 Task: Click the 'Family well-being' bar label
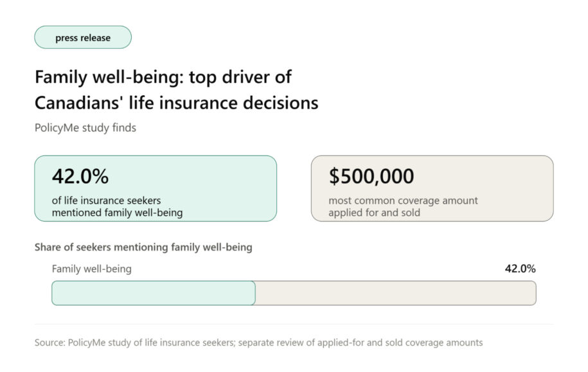tap(92, 269)
